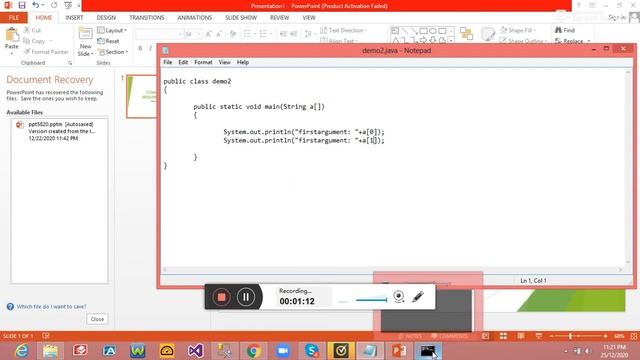This screenshot has height=360, width=640.
Task: Toggle Italic formatting in PowerPoint ribbon
Action: (150, 48)
